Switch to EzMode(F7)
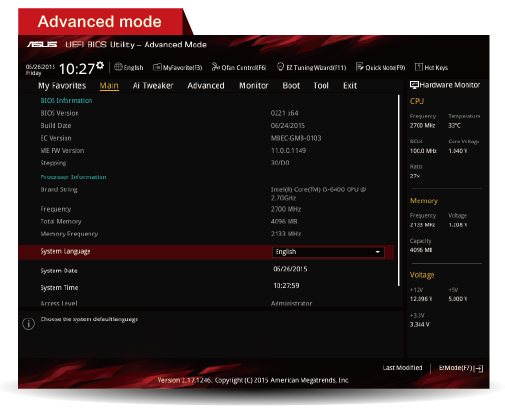The height and width of the screenshot is (411, 505). point(456,368)
